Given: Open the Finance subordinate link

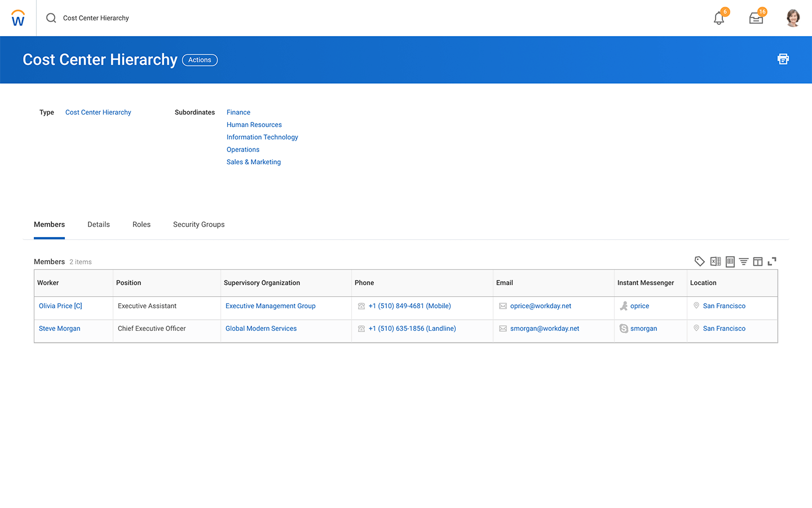Looking at the screenshot, I should 239,112.
